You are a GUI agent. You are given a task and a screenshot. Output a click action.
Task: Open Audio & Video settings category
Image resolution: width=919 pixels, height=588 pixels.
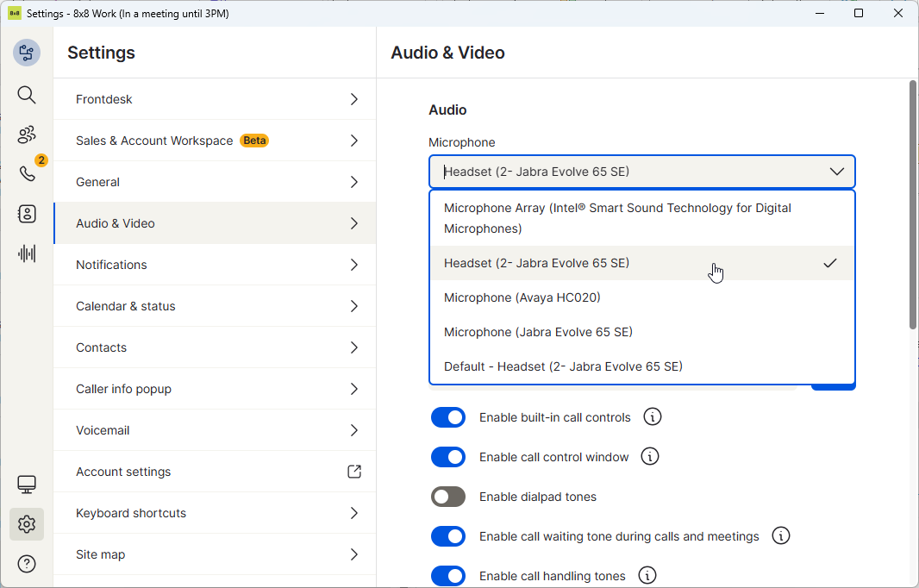pos(215,223)
